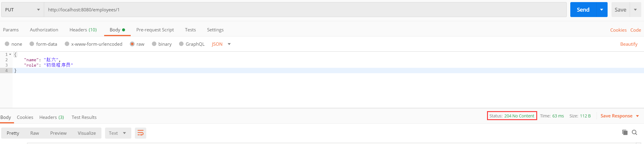
Task: Expand the Send button dropdown arrow
Action: point(602,10)
